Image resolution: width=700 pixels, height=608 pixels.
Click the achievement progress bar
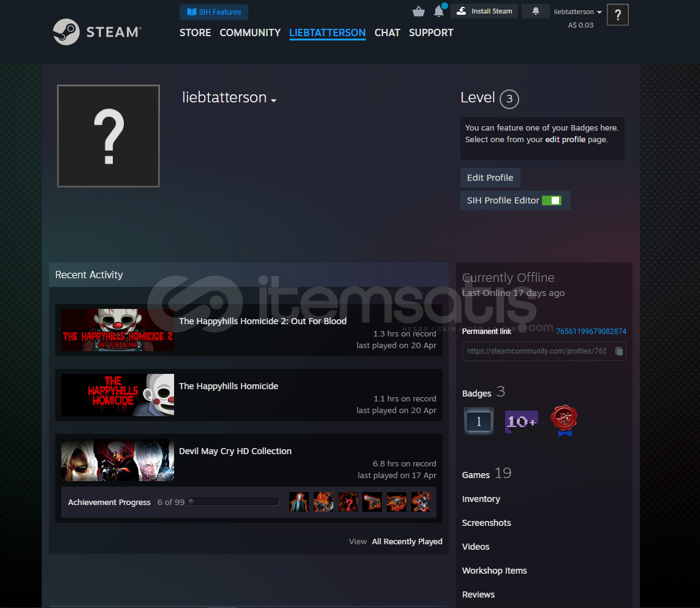tap(233, 502)
